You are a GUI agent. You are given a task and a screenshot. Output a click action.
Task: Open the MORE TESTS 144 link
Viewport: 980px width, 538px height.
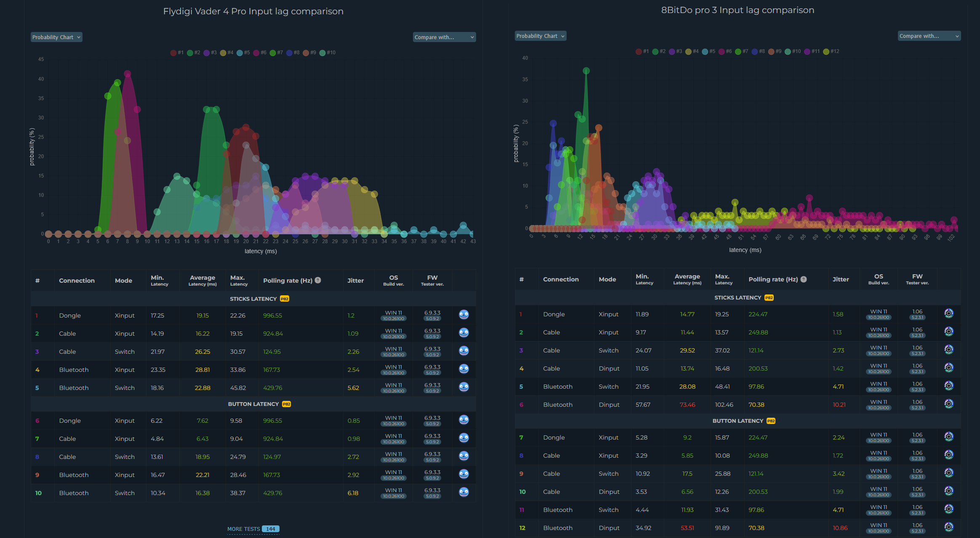253,529
